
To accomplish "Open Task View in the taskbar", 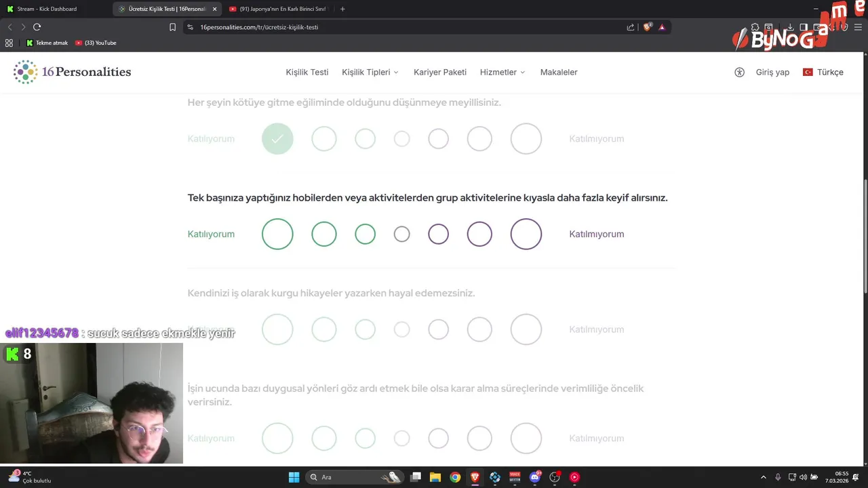I will point(416,477).
